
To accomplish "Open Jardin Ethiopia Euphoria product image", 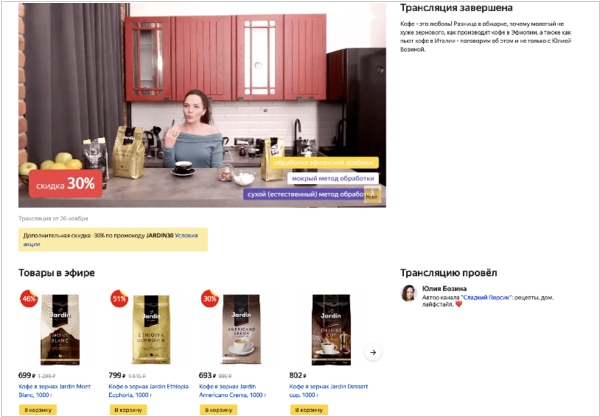I will [151, 329].
